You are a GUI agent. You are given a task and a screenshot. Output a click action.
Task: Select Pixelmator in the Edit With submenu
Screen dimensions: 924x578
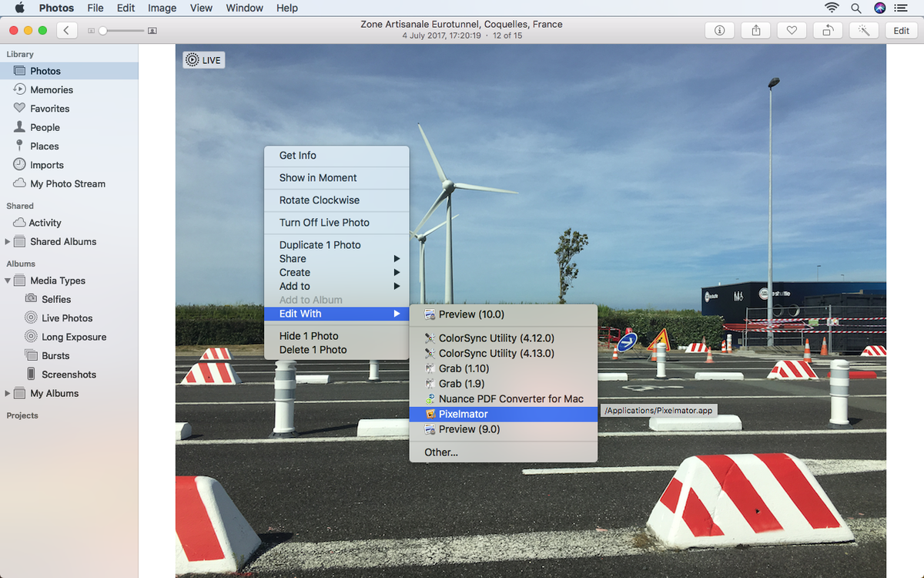[462, 414]
